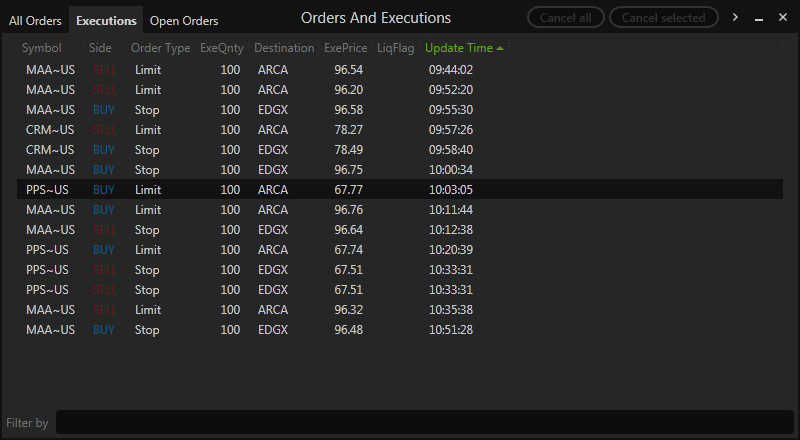Click the Order Type column header
800x440 pixels.
[160, 48]
